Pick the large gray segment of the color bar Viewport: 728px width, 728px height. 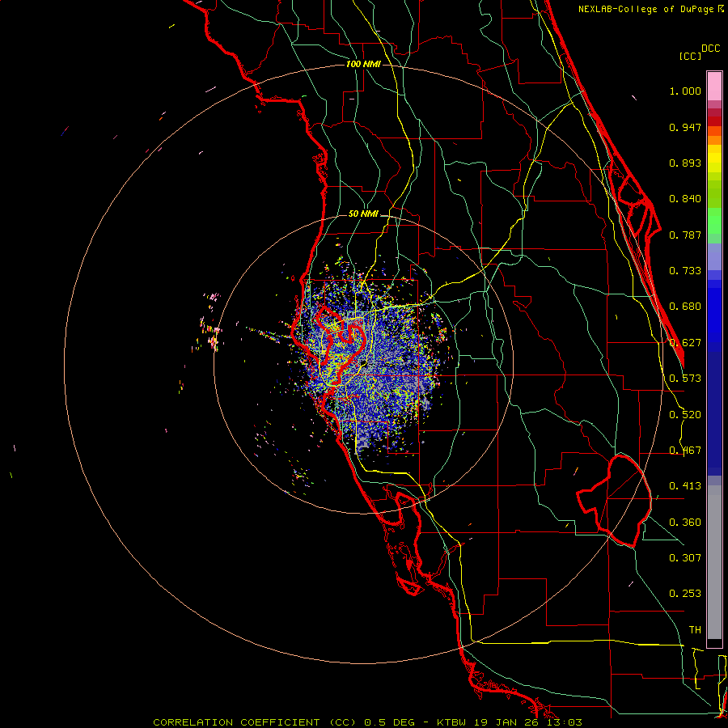714,562
